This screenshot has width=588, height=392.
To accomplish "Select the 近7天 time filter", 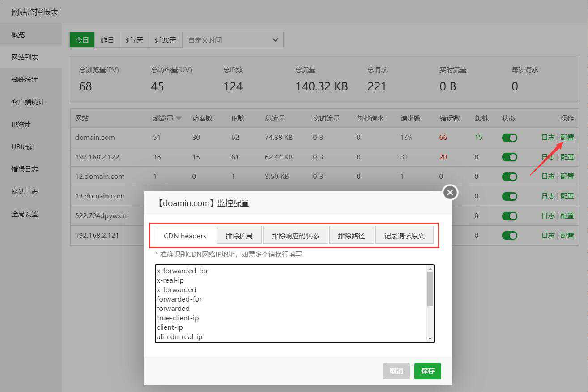I will pos(135,40).
